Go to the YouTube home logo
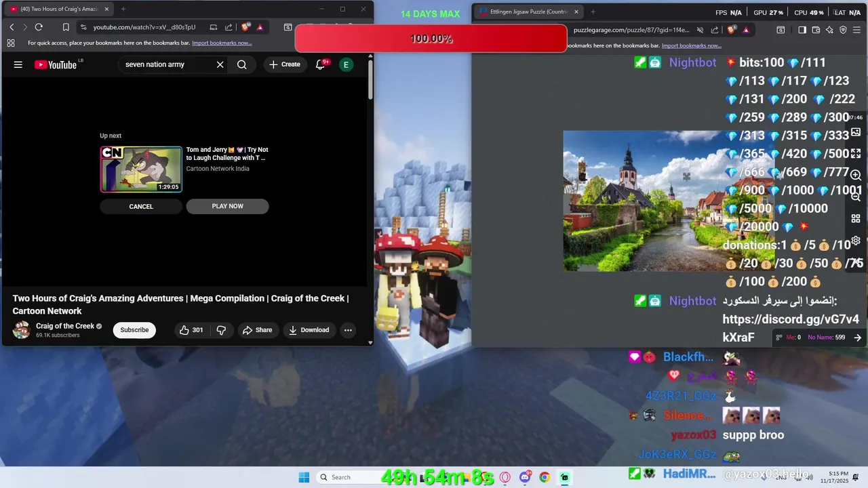 56,64
